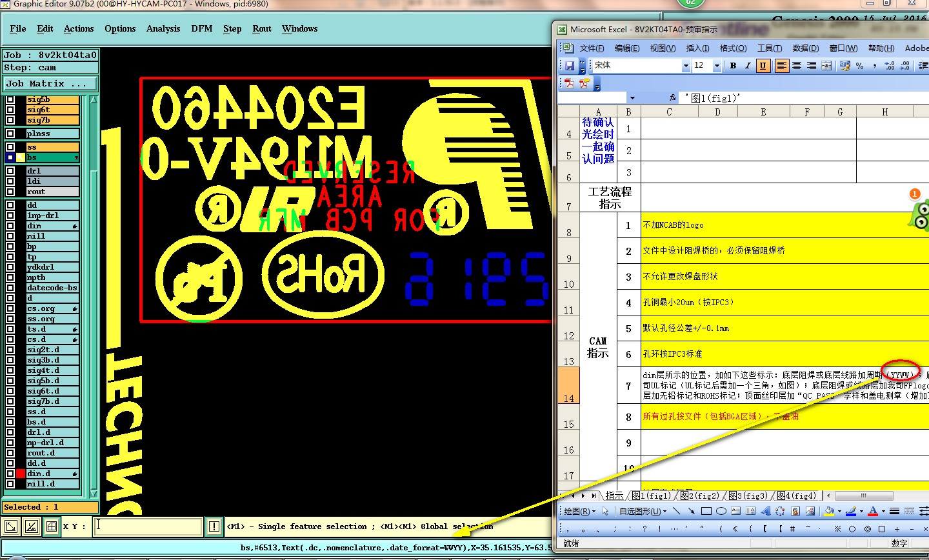Open the Analysis menu in Graphic Editor
Viewport: 929px width, 560px height.
coord(163,28)
